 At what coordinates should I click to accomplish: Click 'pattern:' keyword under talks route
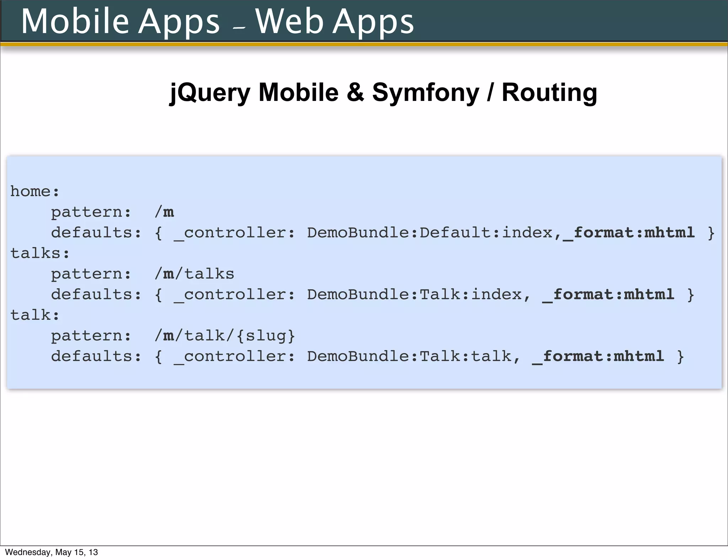91,274
